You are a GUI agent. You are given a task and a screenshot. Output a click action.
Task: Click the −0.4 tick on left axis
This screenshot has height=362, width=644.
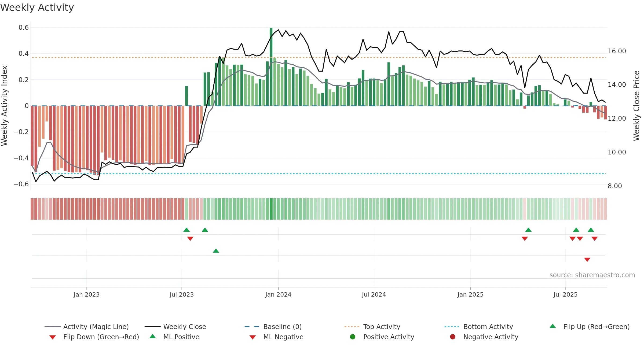[21, 158]
